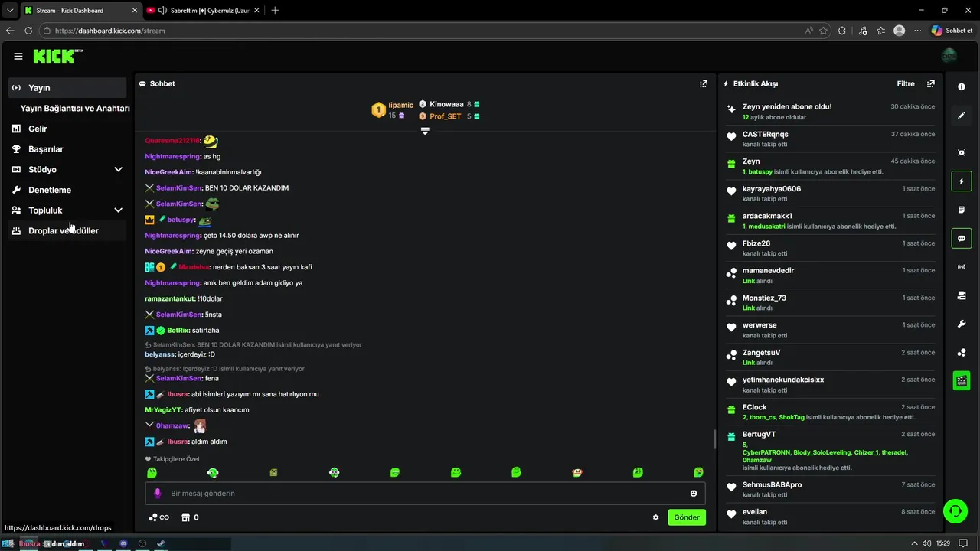Screen dimensions: 980x551
Task: Click Kinowaaa in the leaderboard
Action: 446,104
